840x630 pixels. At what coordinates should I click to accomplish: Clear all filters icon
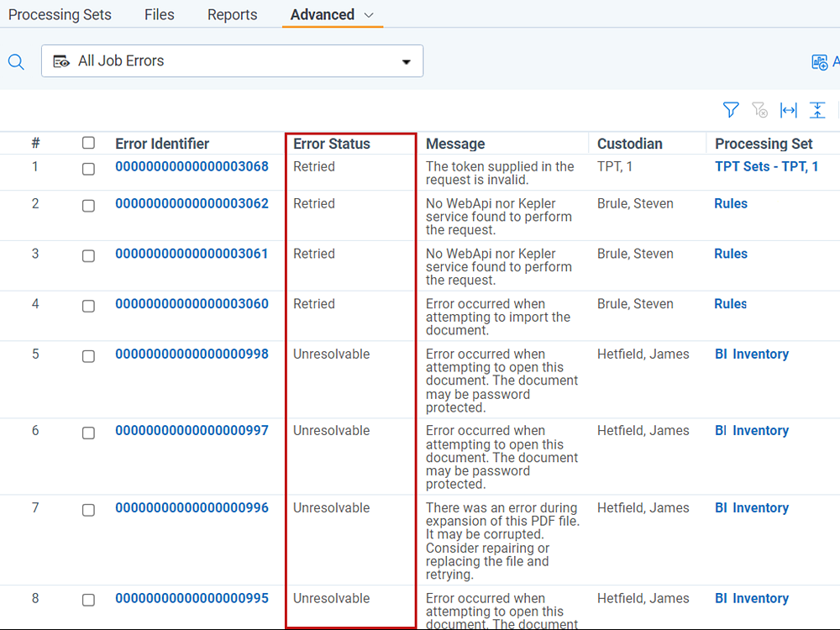[759, 110]
